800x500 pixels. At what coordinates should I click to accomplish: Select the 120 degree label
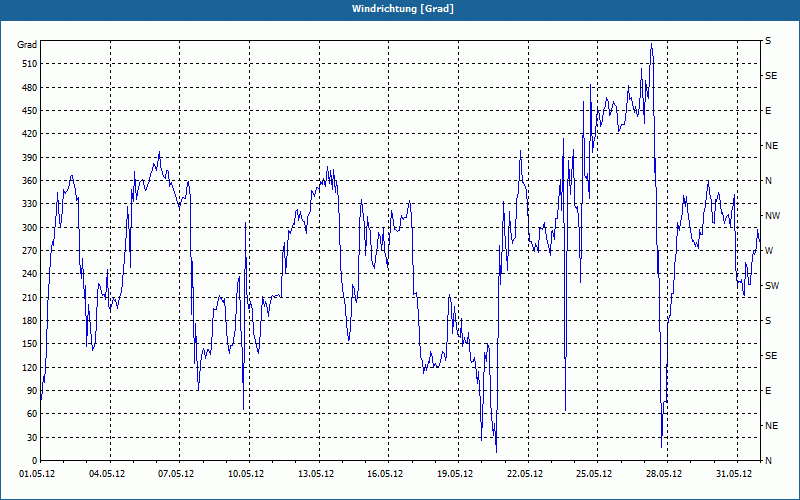coord(30,367)
